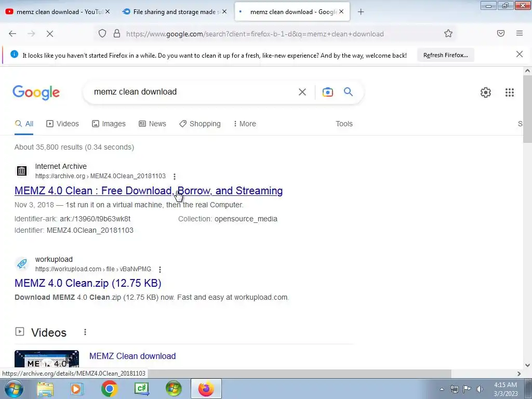Open the options dots next to Videos heading
The image size is (532, 399).
[85, 332]
